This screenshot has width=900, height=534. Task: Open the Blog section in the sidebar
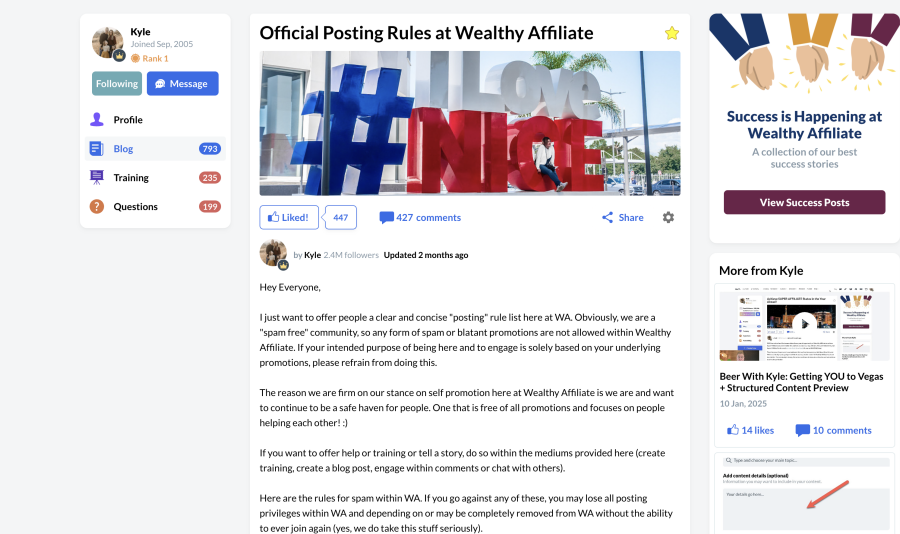(x=123, y=149)
